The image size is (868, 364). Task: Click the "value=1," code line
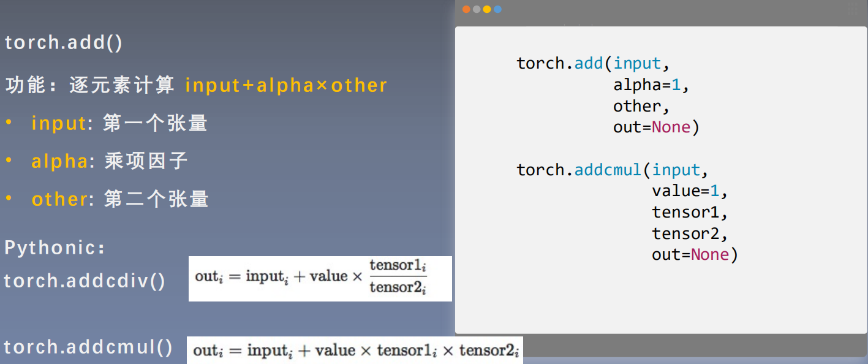point(690,191)
